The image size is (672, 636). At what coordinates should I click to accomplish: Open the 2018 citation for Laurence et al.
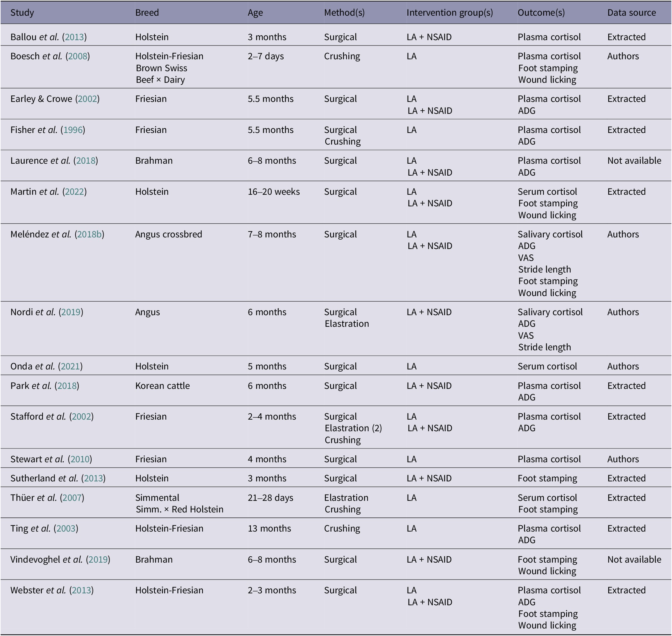point(86,160)
